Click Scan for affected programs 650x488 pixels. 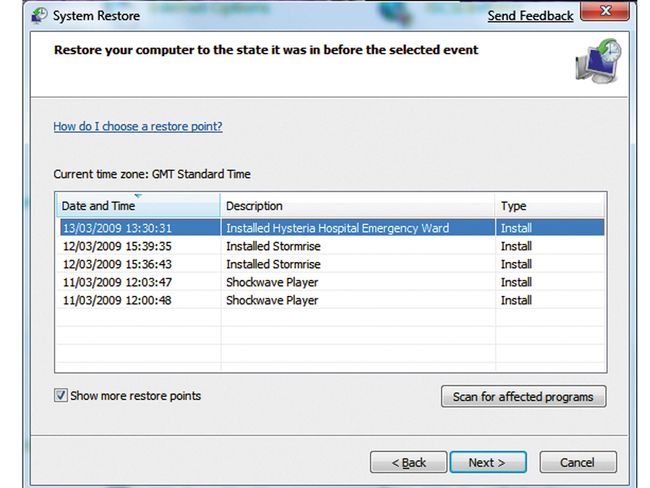(522, 397)
